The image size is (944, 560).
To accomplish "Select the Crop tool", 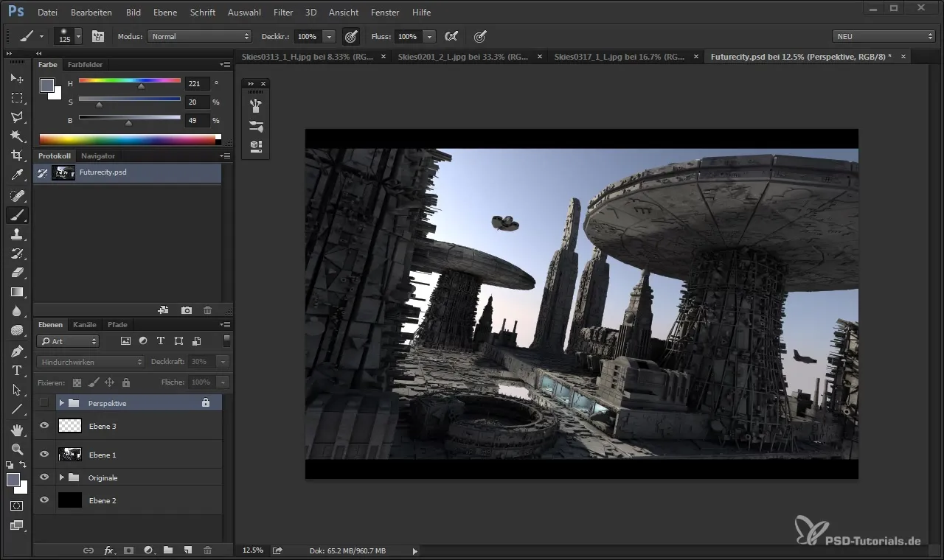I will [x=17, y=155].
